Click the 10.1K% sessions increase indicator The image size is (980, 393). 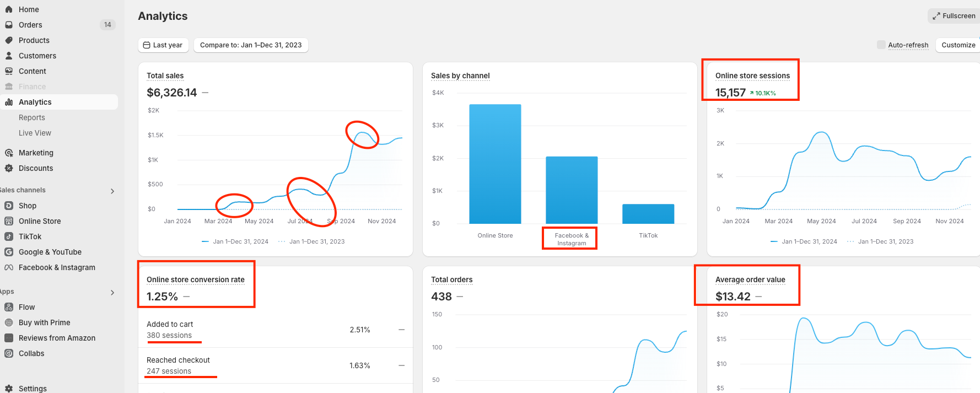click(x=763, y=93)
